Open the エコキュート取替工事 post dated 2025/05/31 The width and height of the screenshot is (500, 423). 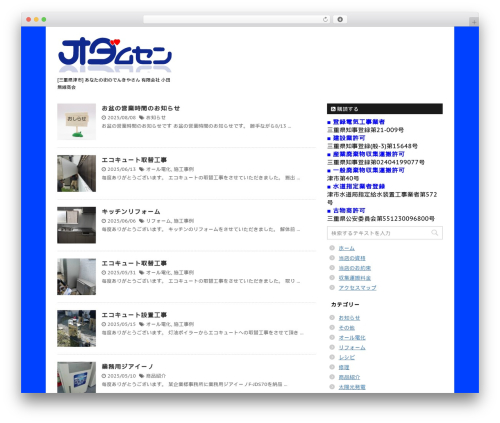point(134,263)
